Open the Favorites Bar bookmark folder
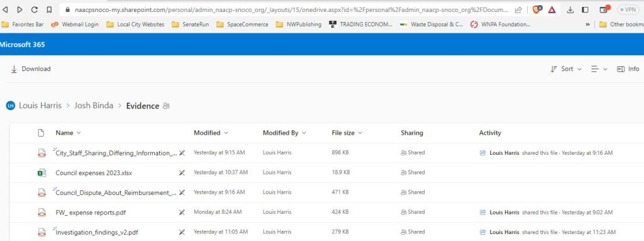The width and height of the screenshot is (644, 241). [x=23, y=25]
